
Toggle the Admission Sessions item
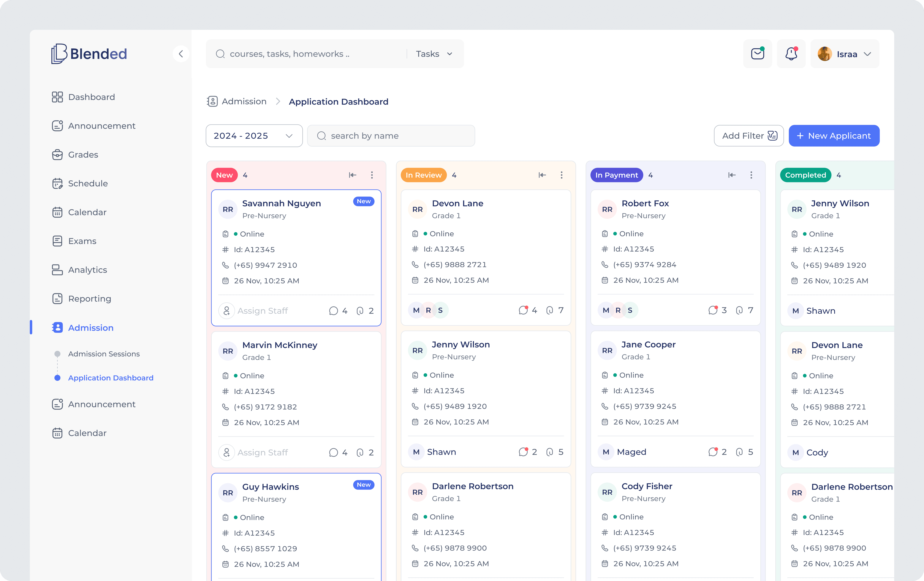point(57,354)
